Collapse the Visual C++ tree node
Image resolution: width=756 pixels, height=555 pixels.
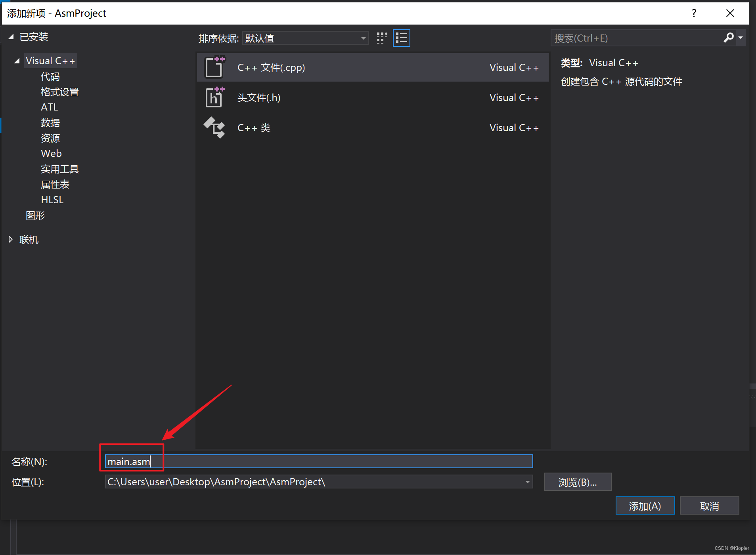pos(17,61)
